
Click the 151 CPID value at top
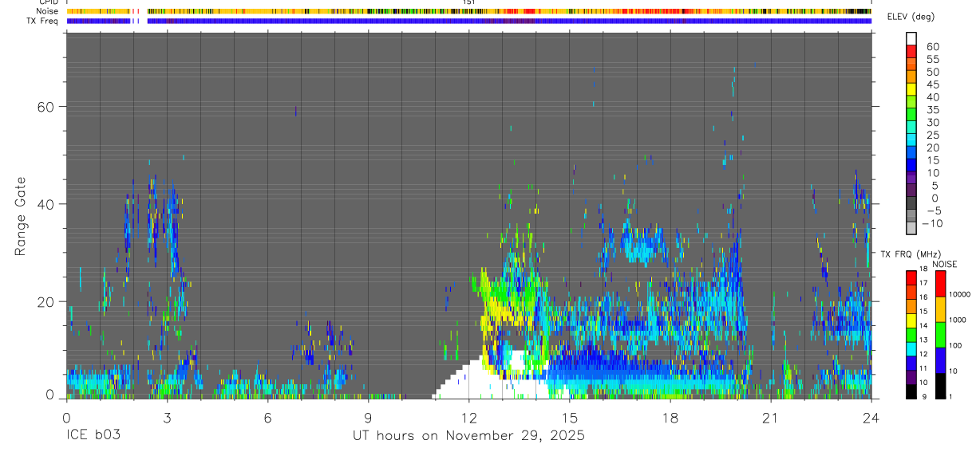(468, 2)
